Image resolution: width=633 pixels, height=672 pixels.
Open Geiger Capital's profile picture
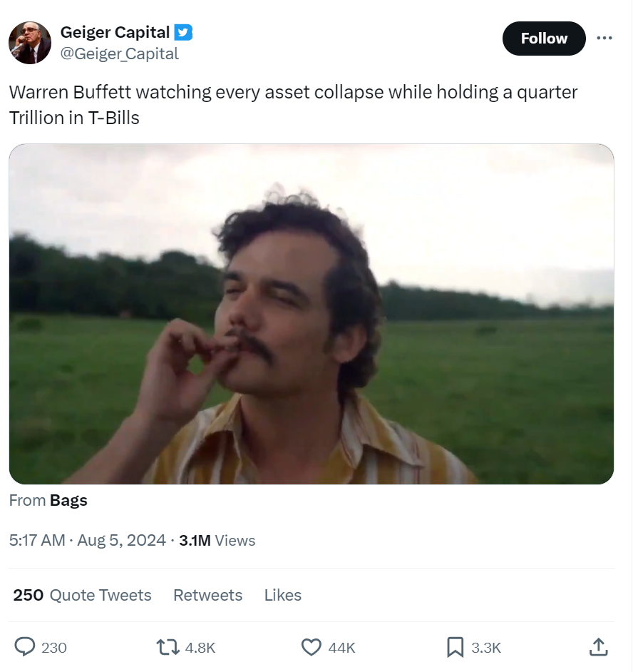[30, 42]
